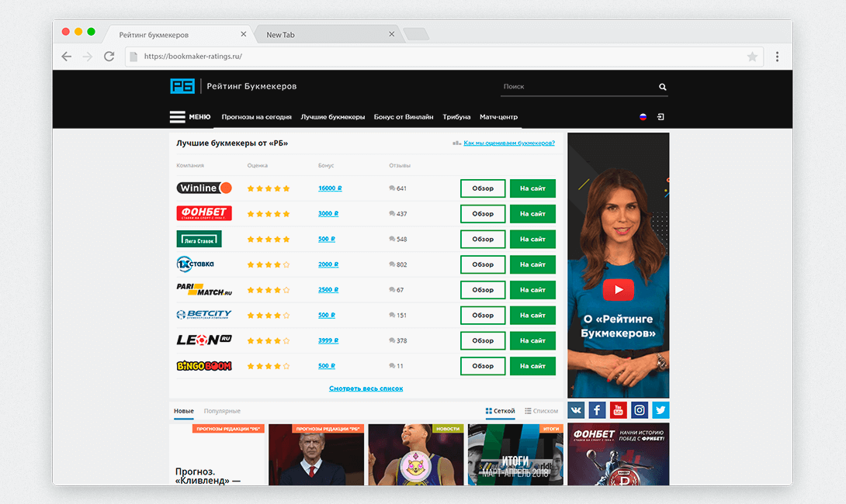The width and height of the screenshot is (846, 504).
Task: Click На сайт button for Leon
Action: (x=532, y=340)
